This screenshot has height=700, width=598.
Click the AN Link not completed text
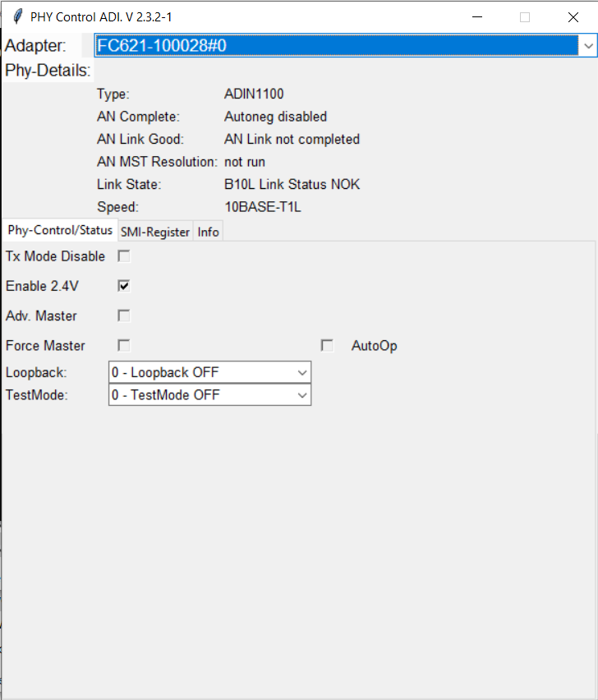pos(292,140)
